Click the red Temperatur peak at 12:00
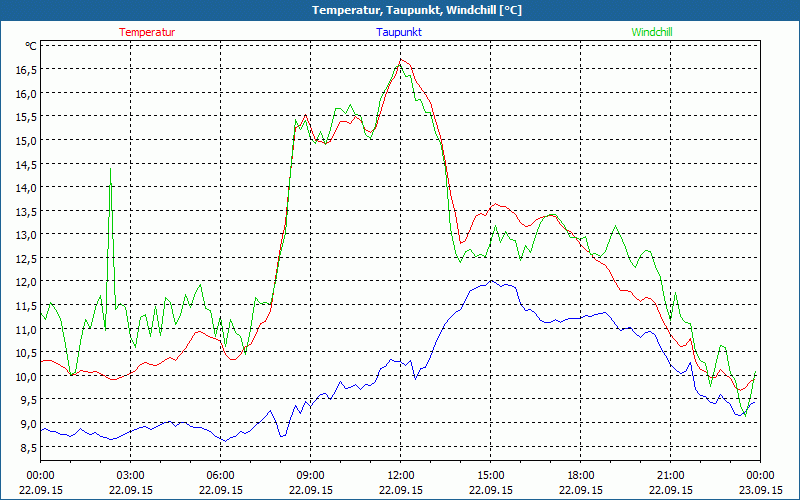This screenshot has height=500, width=800. (401, 60)
